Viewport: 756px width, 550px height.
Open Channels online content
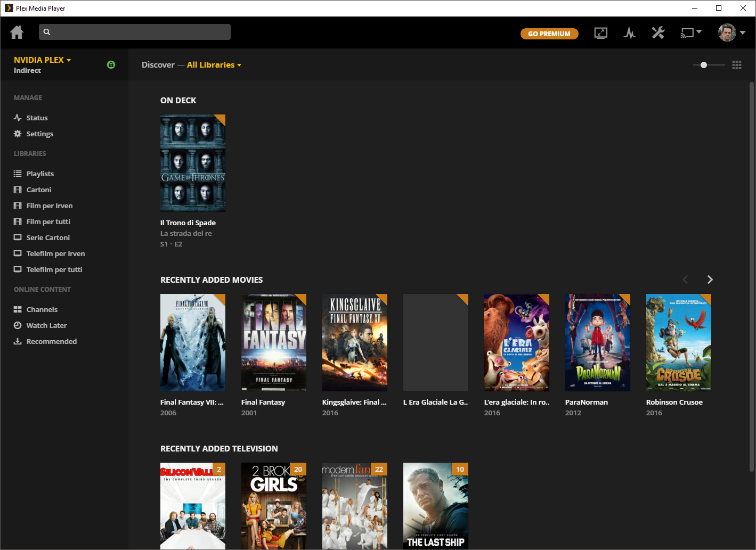point(35,309)
